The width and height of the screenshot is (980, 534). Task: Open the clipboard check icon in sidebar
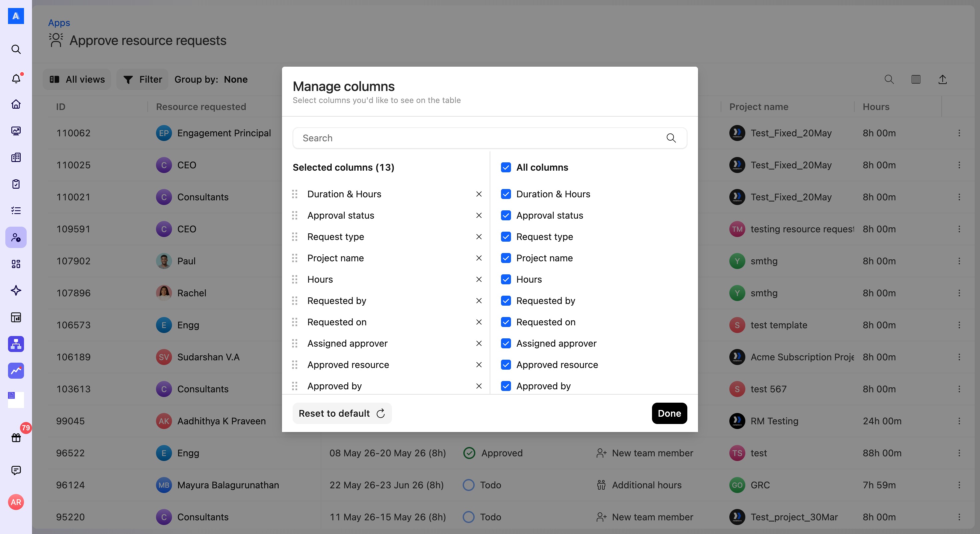[16, 184]
